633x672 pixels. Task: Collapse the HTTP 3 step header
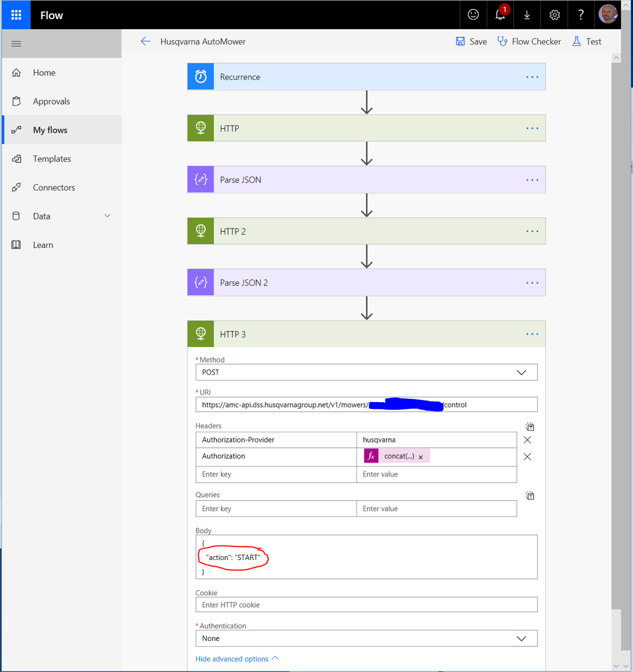(x=367, y=334)
